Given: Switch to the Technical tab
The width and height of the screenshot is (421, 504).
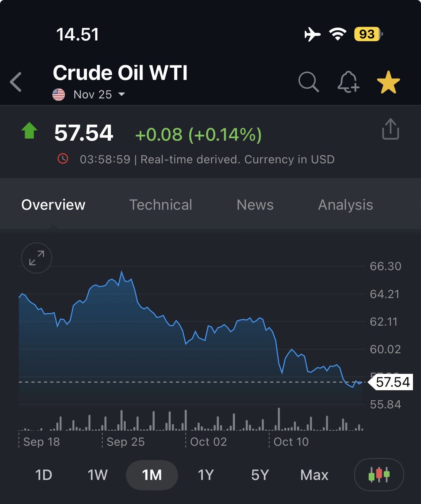Looking at the screenshot, I should (161, 205).
